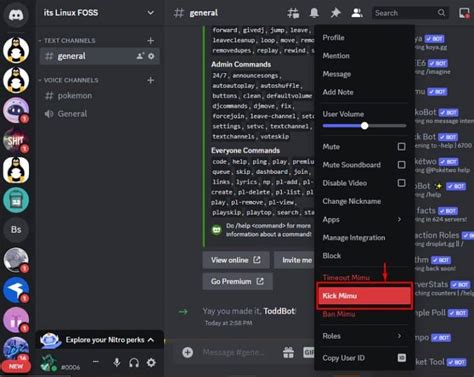Image resolution: width=474 pixels, height=377 pixels.
Task: Add a new text channel
Action: click(x=151, y=41)
